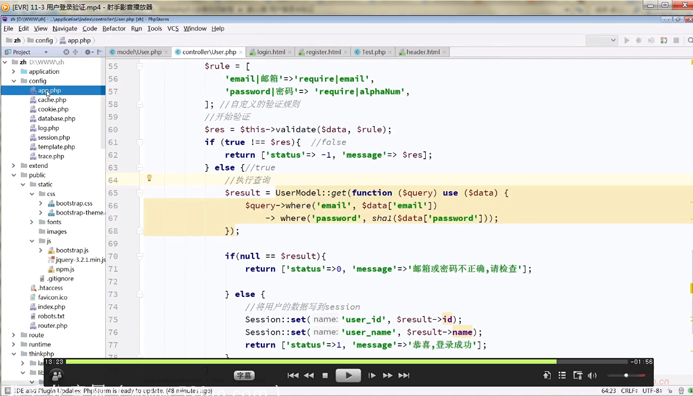Click the CRLF line separator in status bar

pyautogui.click(x=628, y=391)
